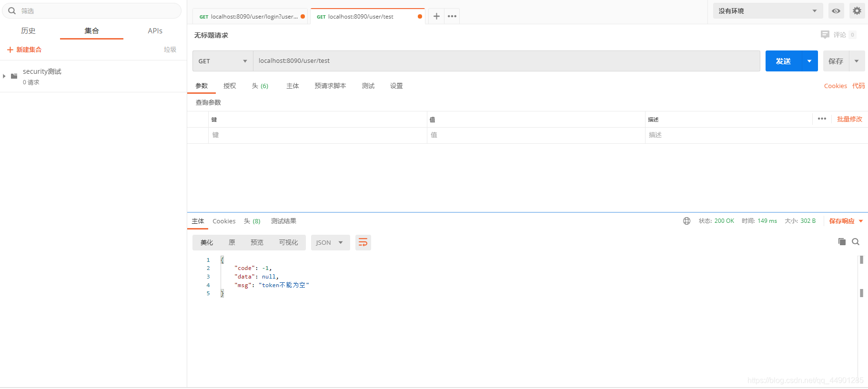Screen dimensions: 868x389
Task: Click the plus icon for new collection
Action: [10, 50]
